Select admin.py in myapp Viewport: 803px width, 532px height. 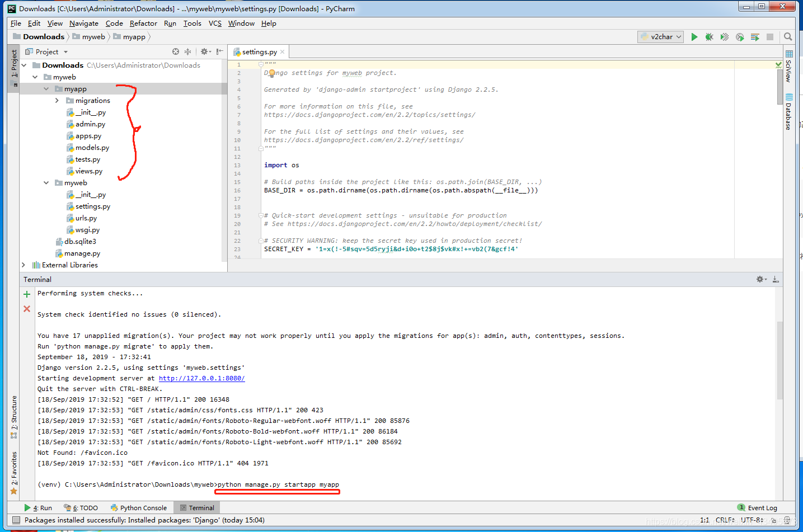pos(91,124)
